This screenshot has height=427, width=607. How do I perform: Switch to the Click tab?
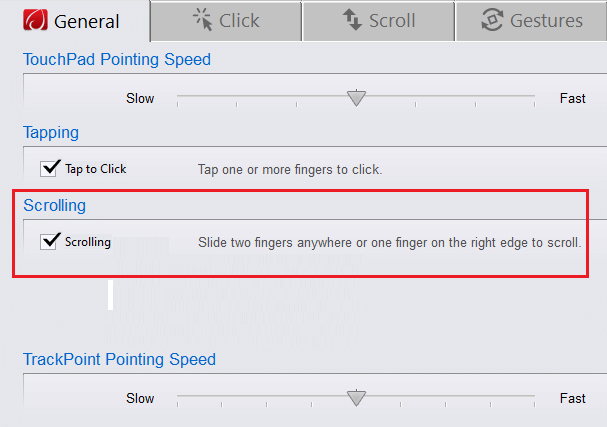click(x=226, y=21)
